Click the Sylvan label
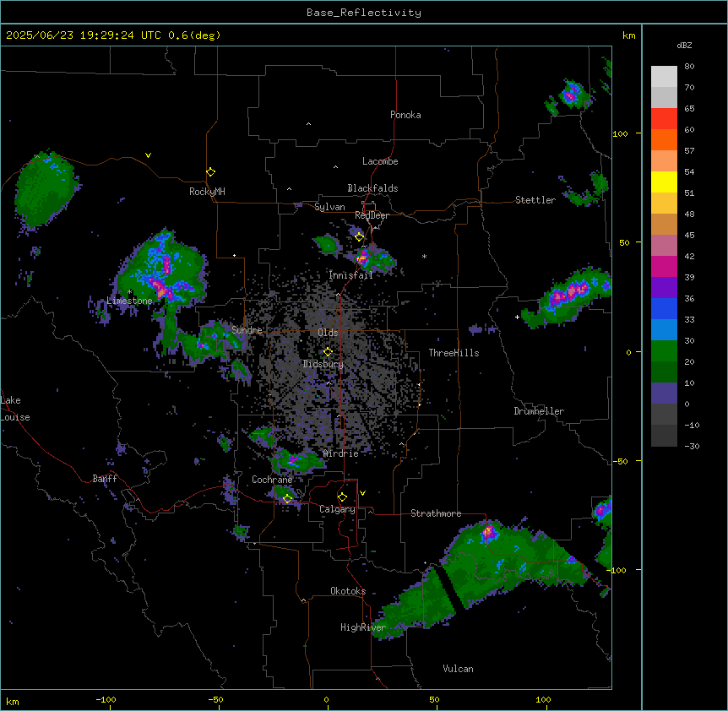Screen dimensions: 728x711 tap(329, 207)
